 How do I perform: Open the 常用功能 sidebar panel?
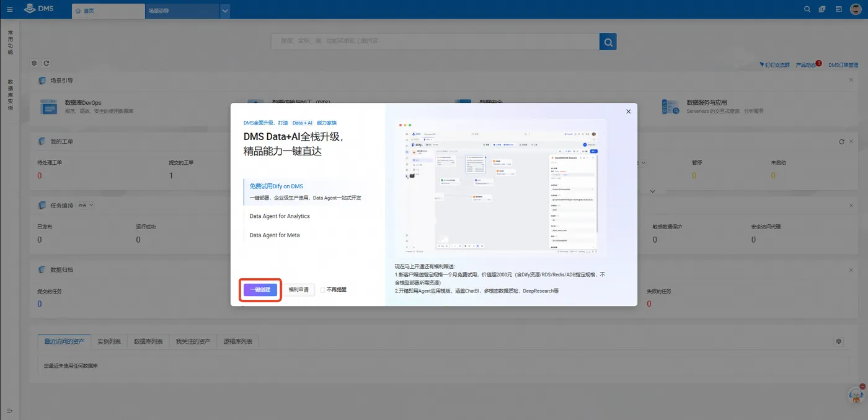pos(10,42)
